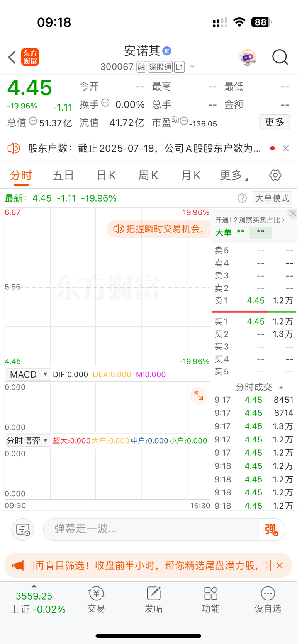Open chart settings gear icon
This screenshot has width=297, height=644.
click(275, 175)
